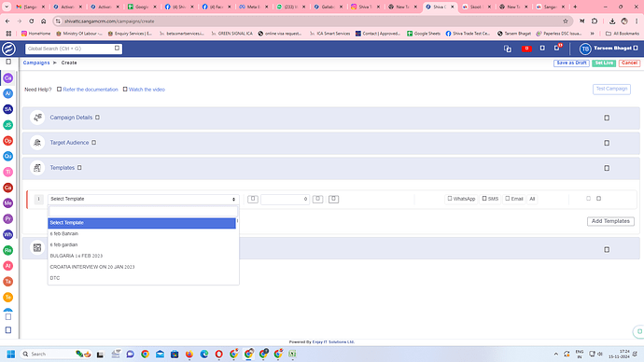The width and height of the screenshot is (644, 362).
Task: Collapse the Templates section using right toggle
Action: (x=607, y=168)
